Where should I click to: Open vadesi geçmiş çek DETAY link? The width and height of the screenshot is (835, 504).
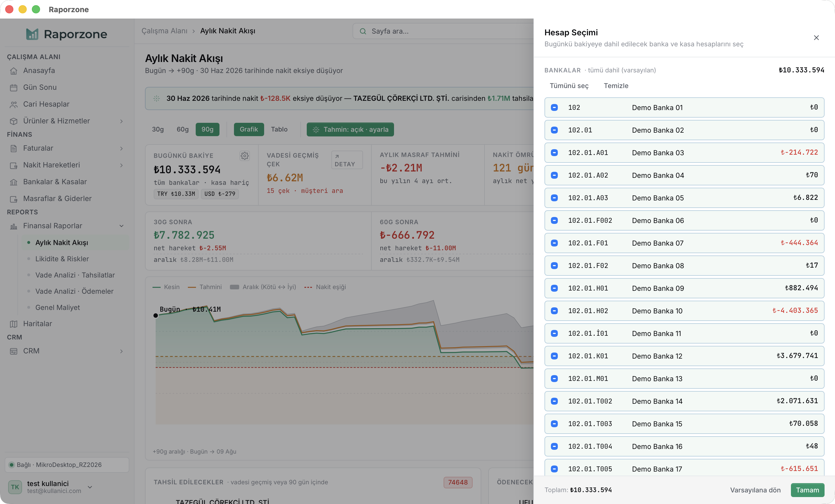(347, 160)
